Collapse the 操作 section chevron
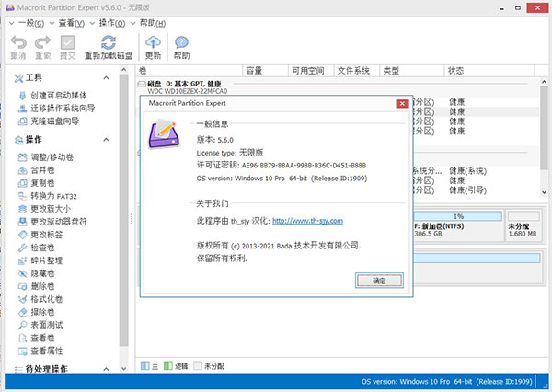552x392 pixels. click(x=106, y=140)
